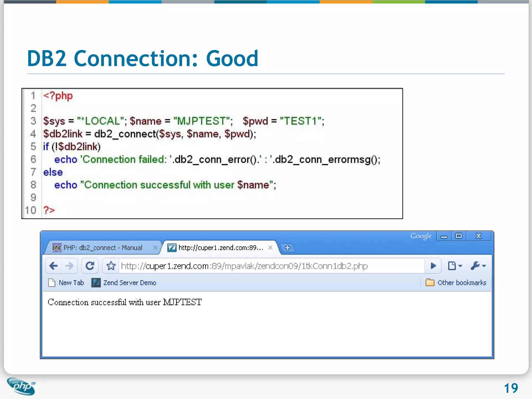Close the Chrome browser window
The image size is (532, 399).
tap(478, 236)
